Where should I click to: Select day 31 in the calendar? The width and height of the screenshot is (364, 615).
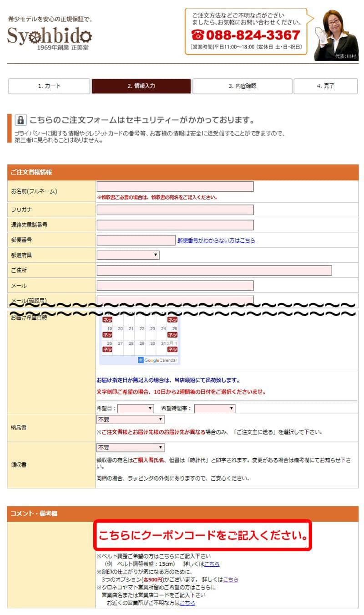(x=164, y=343)
